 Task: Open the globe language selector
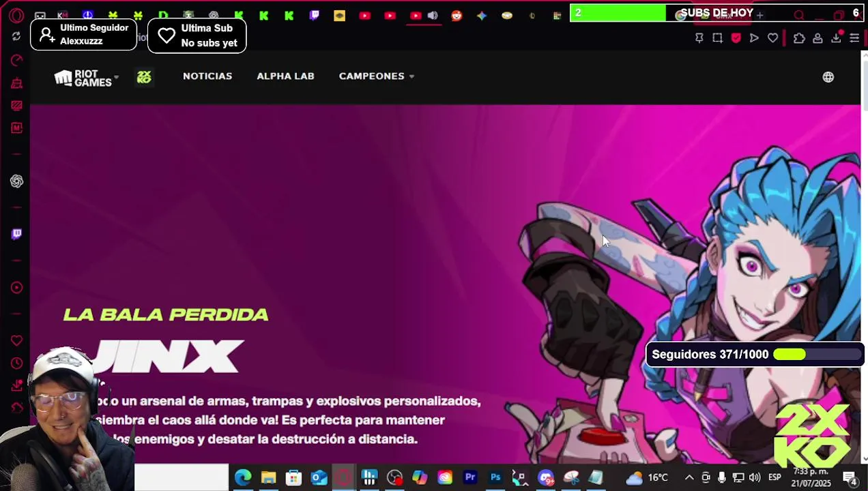tap(828, 77)
